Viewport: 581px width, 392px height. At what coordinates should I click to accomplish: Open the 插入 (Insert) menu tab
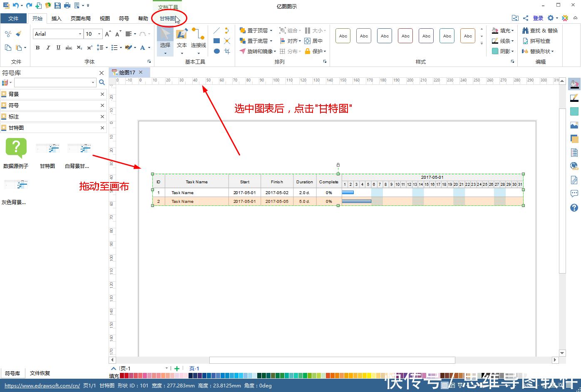coord(57,18)
